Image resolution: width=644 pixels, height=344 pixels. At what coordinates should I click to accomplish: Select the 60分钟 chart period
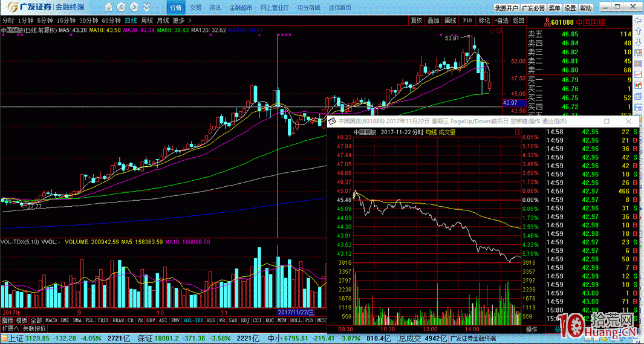point(111,21)
